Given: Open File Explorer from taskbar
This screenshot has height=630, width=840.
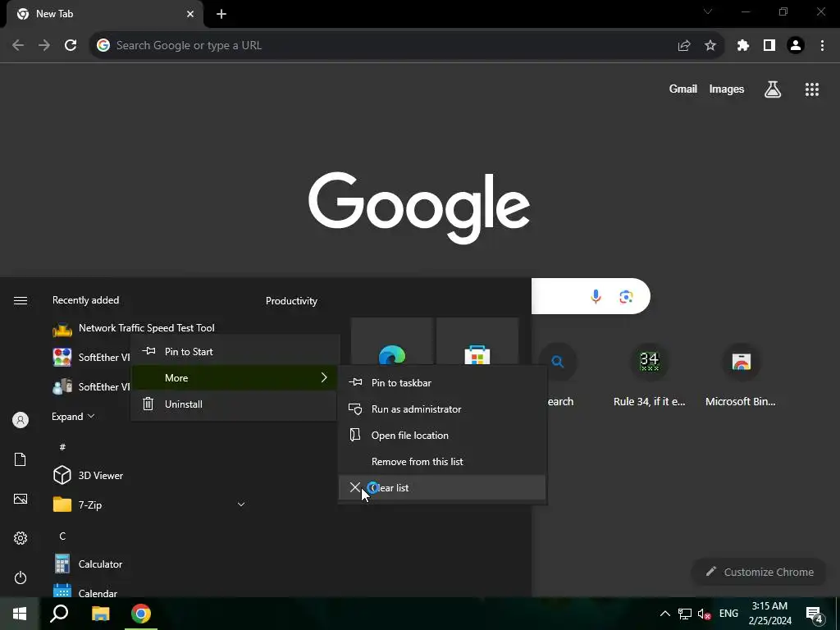Looking at the screenshot, I should click(100, 614).
